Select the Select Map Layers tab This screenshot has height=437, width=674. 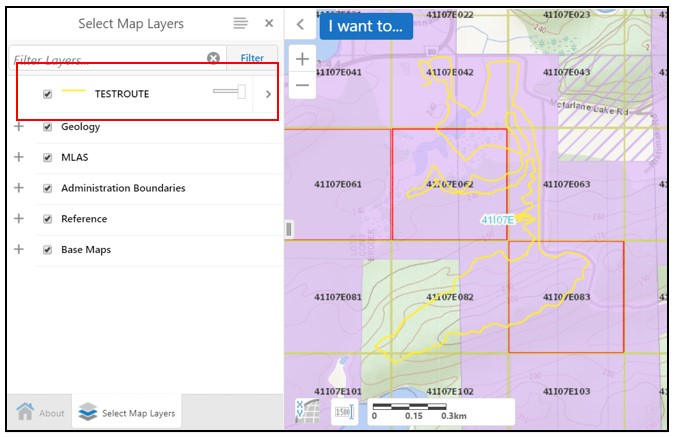pos(127,412)
